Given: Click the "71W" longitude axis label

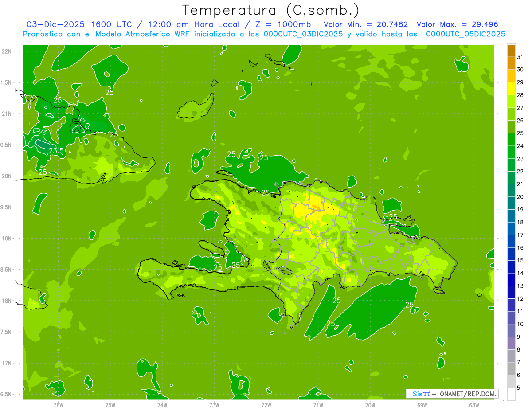Looking at the screenshot, I should (318, 405).
